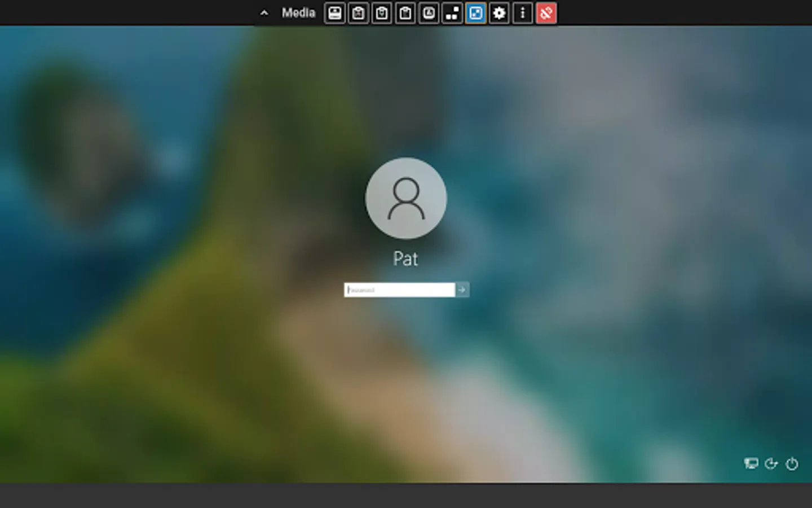Click the username text "Pat"
Screen dimensions: 812x508
pos(405,259)
